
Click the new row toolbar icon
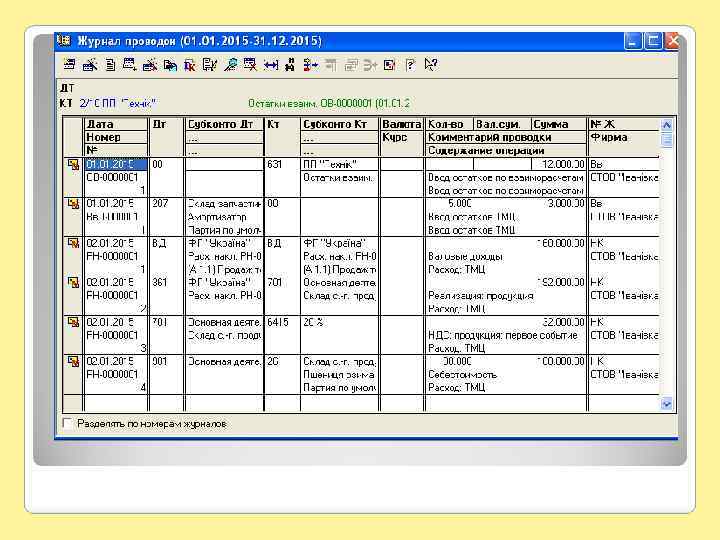(x=69, y=65)
